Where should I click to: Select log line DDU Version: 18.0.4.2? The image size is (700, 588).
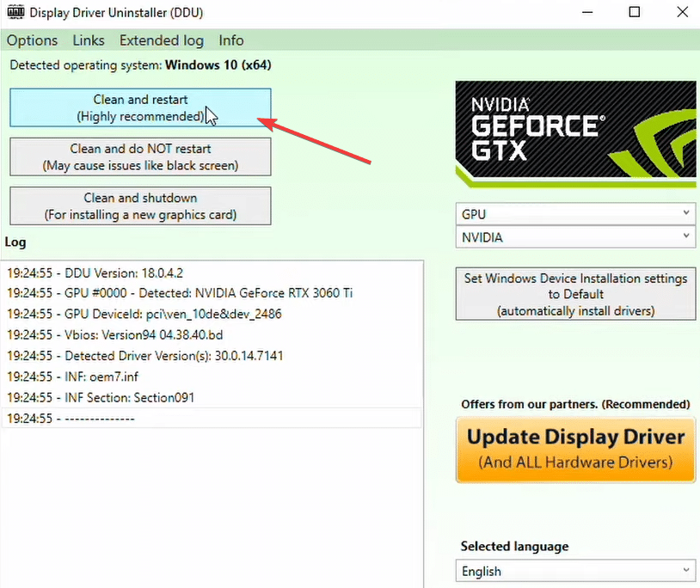pyautogui.click(x=212, y=273)
